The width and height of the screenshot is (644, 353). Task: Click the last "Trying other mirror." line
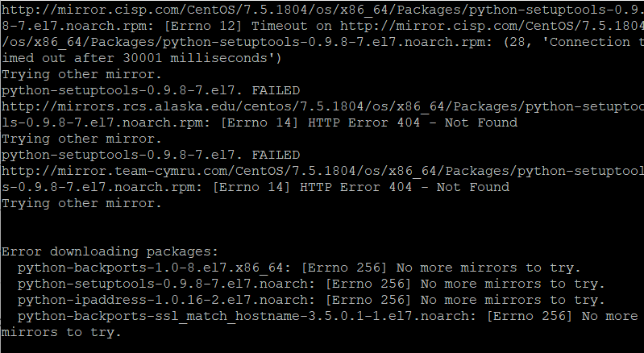(81, 203)
